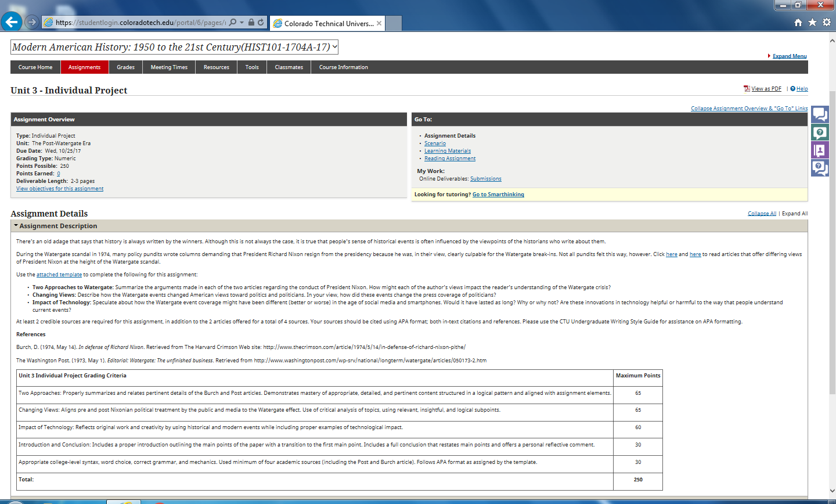Click the browser Forward arrow button

[x=32, y=22]
